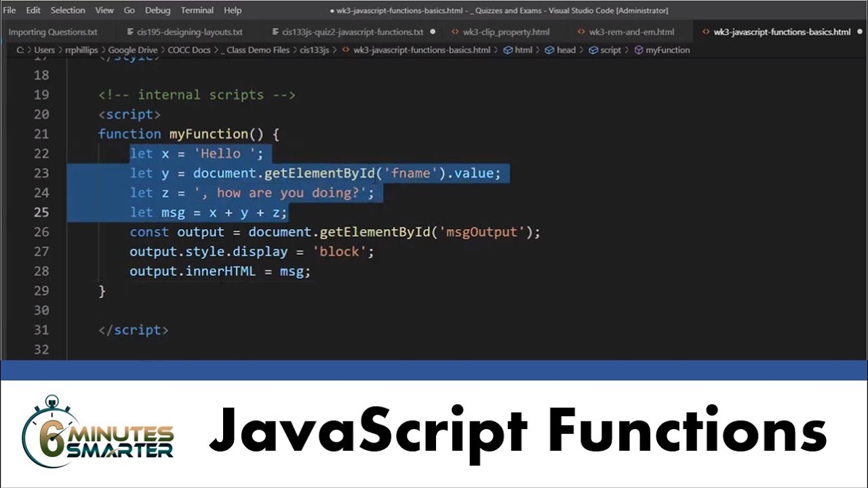Click line number 28 in the gutter

coord(41,271)
